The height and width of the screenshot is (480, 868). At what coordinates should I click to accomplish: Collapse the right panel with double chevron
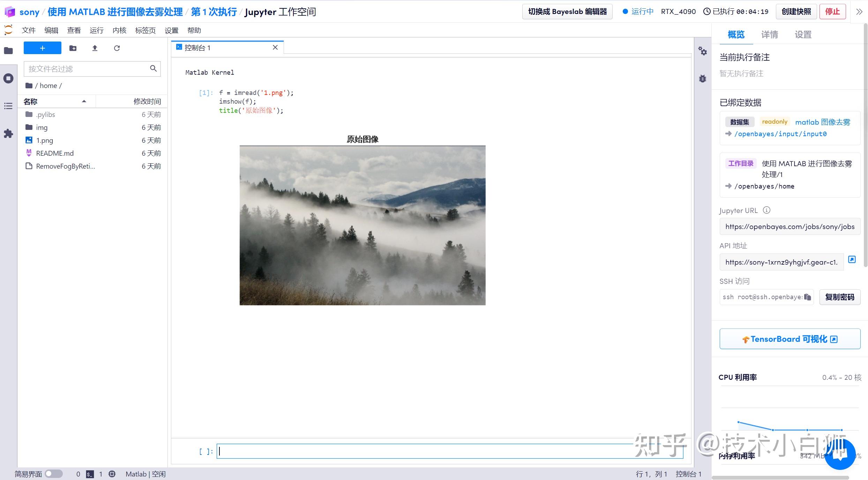(x=859, y=12)
